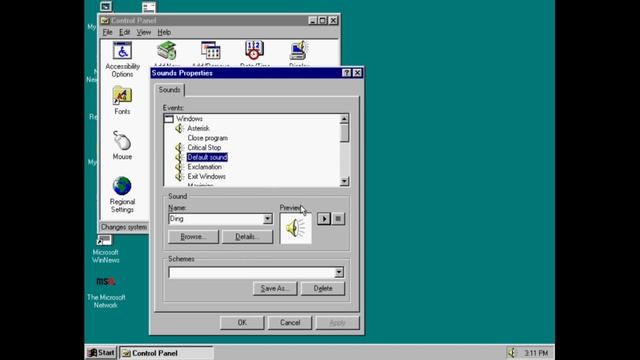Viewport: 640px width, 360px height.
Task: Stop the sound preview playback
Action: pyautogui.click(x=338, y=219)
